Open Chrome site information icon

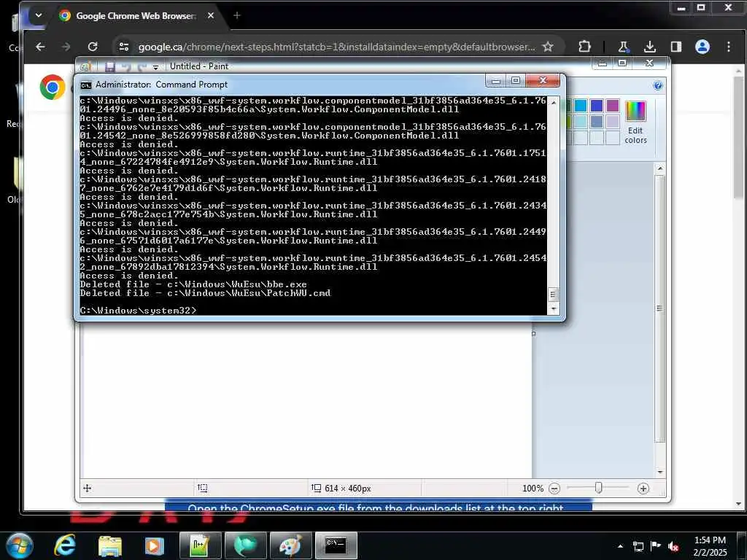click(x=124, y=47)
